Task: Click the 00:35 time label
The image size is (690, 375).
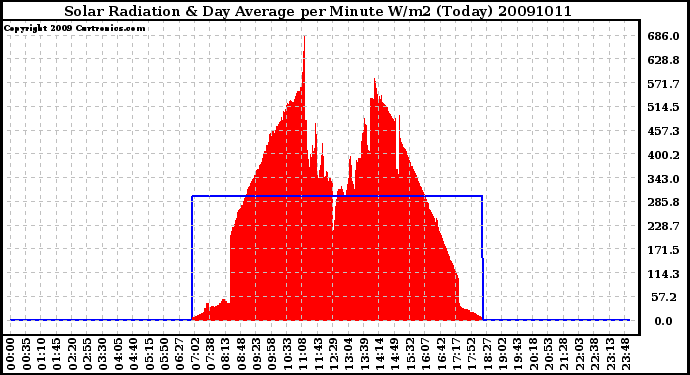Action: [x=26, y=354]
